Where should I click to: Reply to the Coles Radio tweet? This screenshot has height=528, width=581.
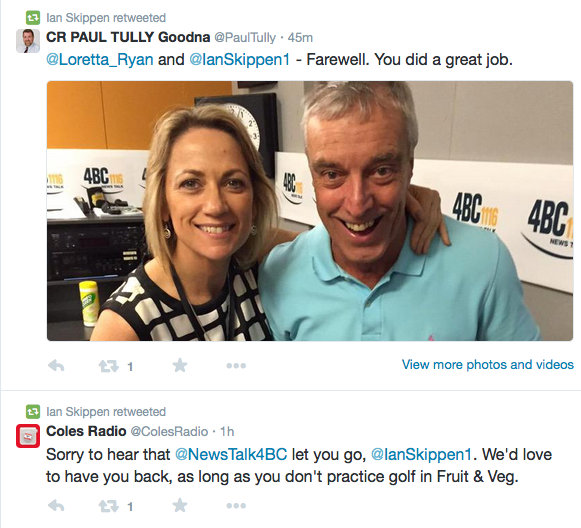coord(56,506)
